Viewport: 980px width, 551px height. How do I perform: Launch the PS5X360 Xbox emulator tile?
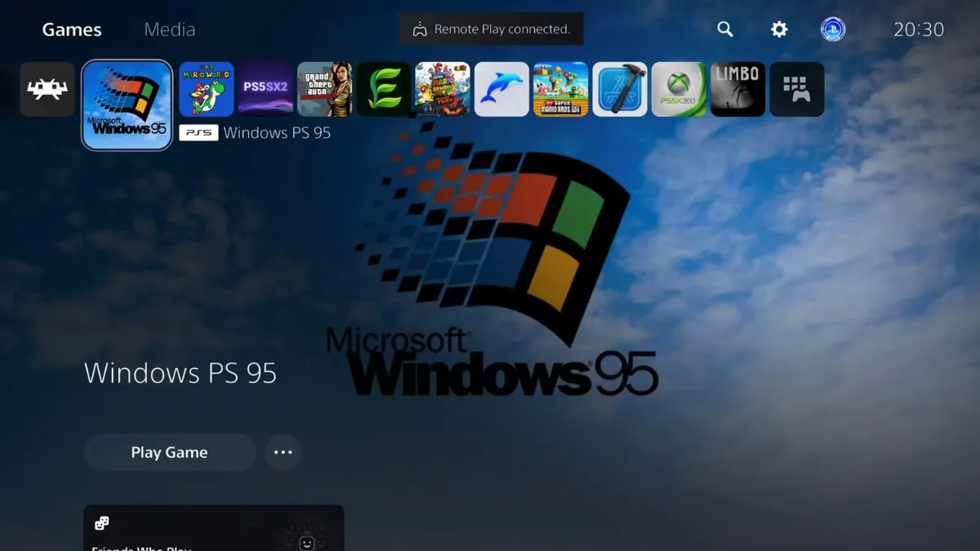pyautogui.click(x=679, y=89)
